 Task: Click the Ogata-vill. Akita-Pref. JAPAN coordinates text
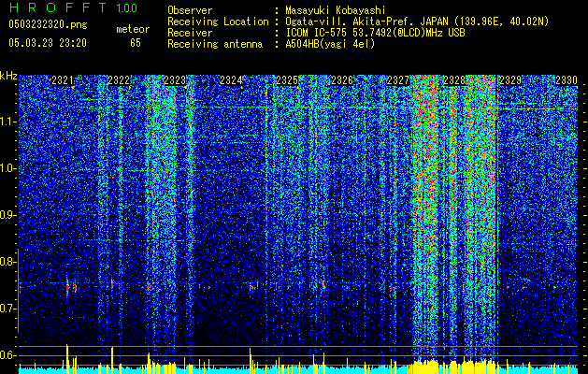[x=417, y=22]
